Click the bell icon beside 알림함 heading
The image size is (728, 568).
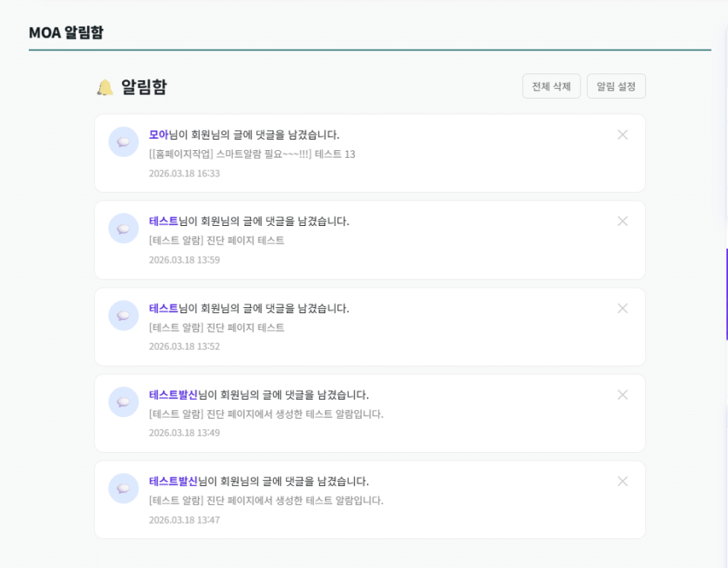click(105, 85)
